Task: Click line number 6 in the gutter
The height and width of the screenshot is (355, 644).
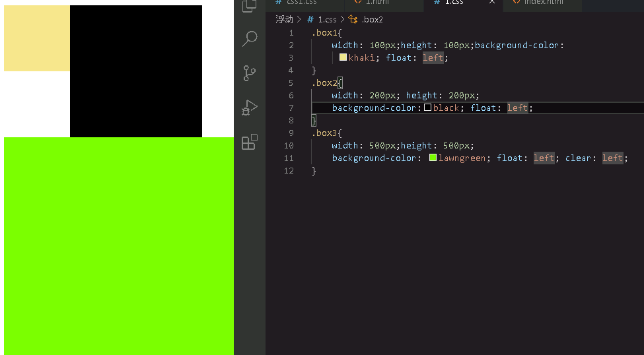Action: [291, 95]
